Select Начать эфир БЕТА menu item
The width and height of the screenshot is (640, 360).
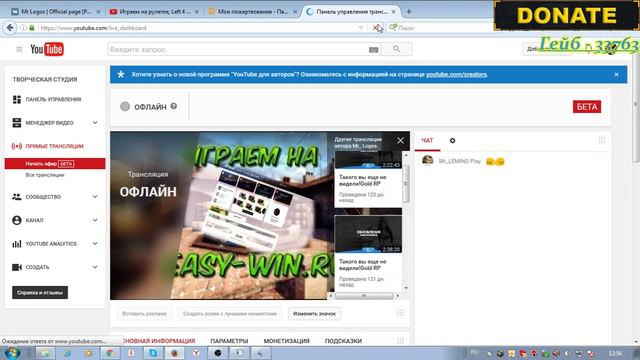pyautogui.click(x=55, y=164)
